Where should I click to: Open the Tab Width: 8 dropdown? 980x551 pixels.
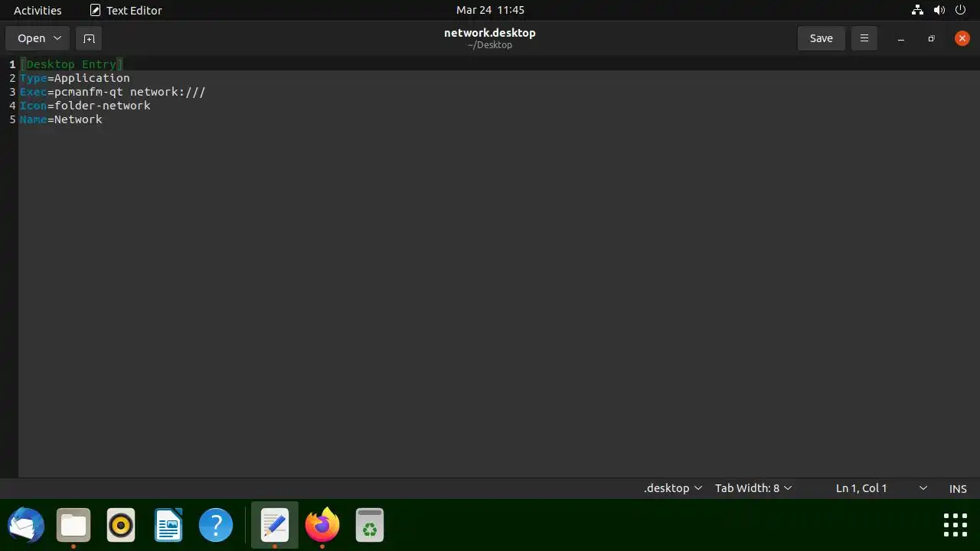click(x=753, y=488)
